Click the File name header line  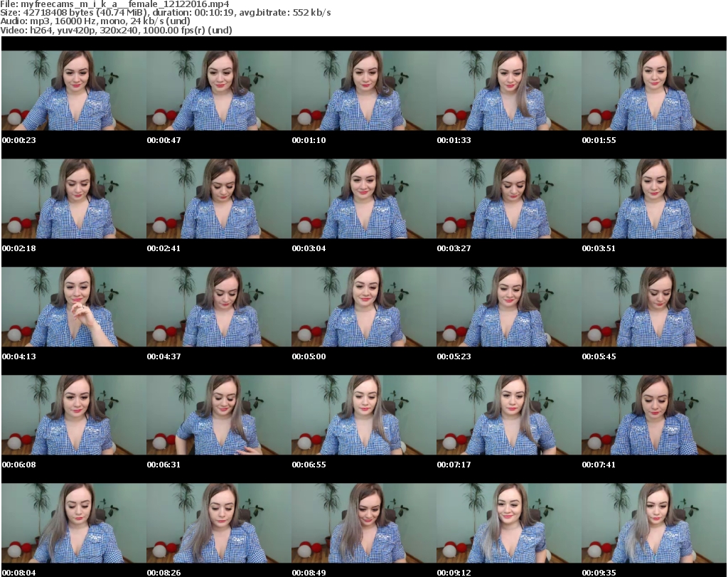114,4
